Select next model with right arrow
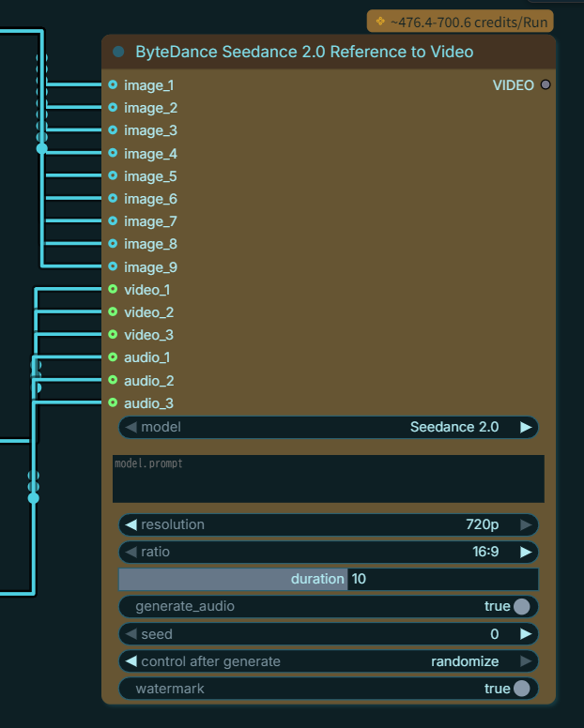The width and height of the screenshot is (584, 728). click(x=526, y=427)
